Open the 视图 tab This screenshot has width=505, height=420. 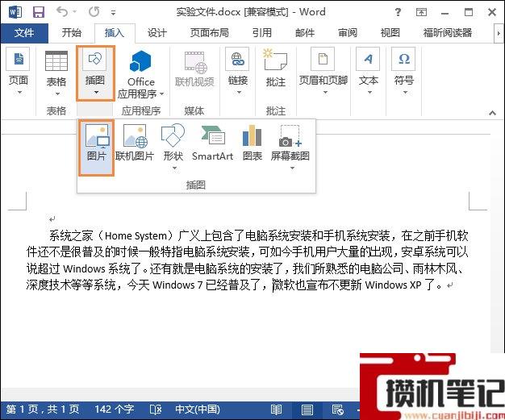(390, 33)
